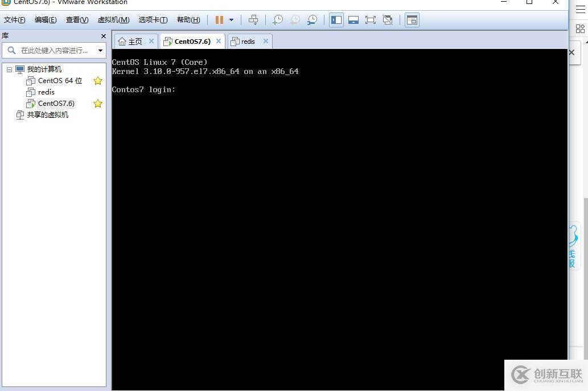588x391 pixels.
Task: Open the 查看(V) menu
Action: tap(77, 20)
